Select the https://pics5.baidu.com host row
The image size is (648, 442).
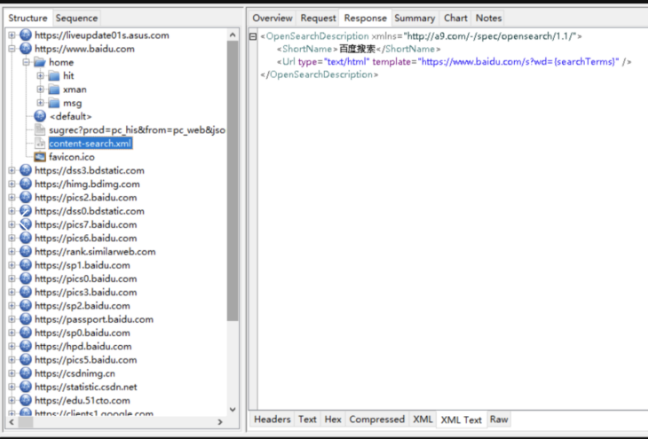tap(86, 360)
